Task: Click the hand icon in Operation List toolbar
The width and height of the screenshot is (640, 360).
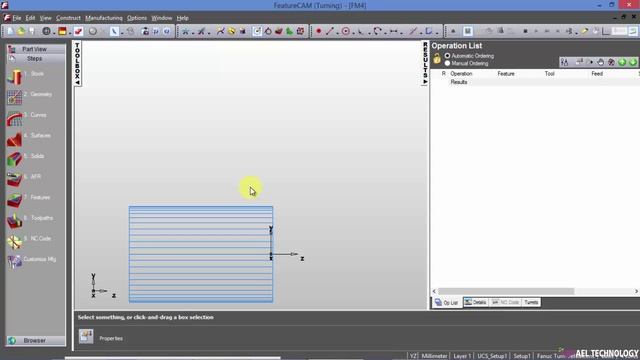Action: pos(600,62)
